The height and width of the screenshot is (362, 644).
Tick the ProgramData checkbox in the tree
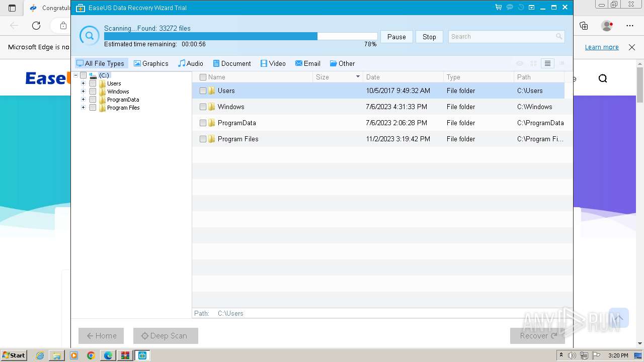93,100
